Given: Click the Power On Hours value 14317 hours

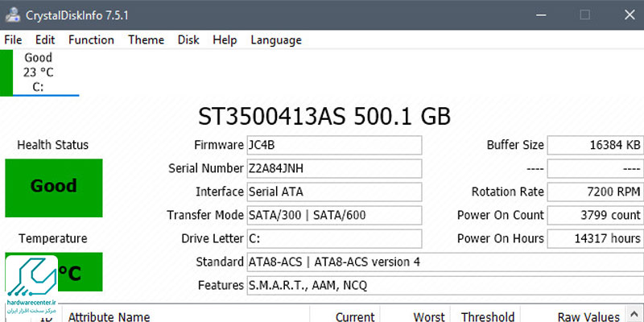Looking at the screenshot, I should point(596,238).
